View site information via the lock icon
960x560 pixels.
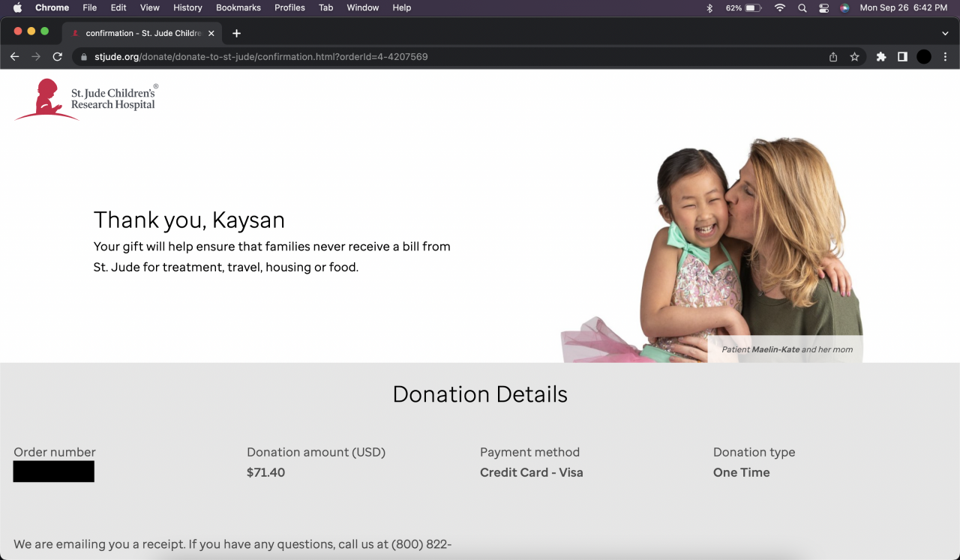coord(85,57)
